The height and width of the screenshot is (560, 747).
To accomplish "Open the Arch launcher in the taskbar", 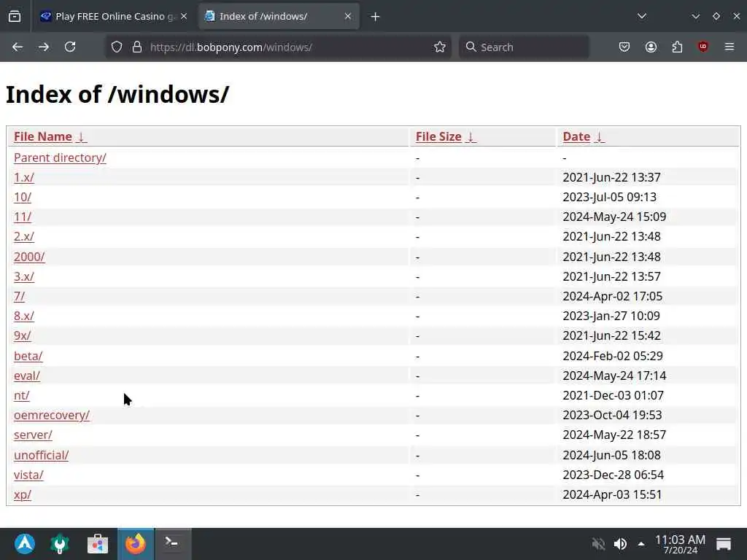I will tap(25, 544).
